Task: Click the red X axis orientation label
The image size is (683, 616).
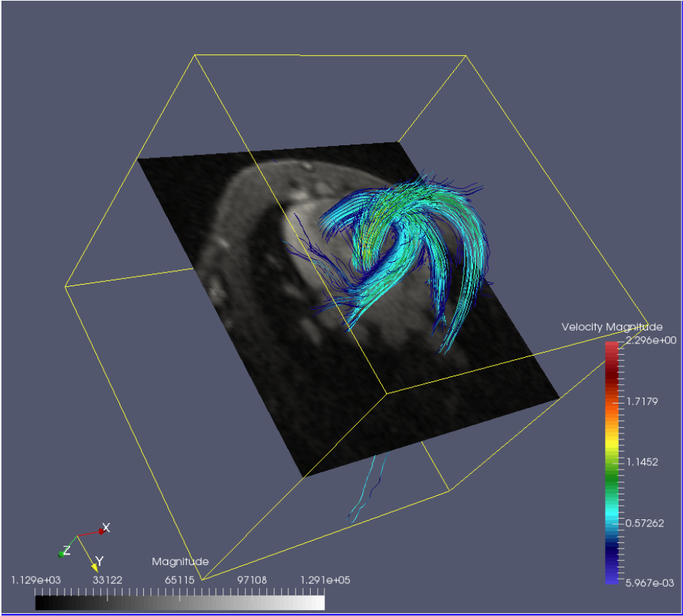Action: [105, 528]
